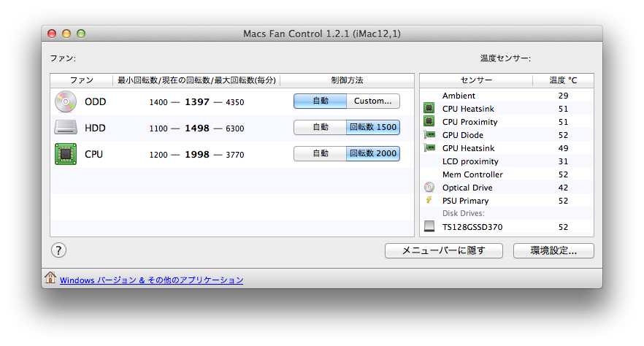Click ODD maximum speed 4350
This screenshot has width=644, height=346.
tap(235, 102)
